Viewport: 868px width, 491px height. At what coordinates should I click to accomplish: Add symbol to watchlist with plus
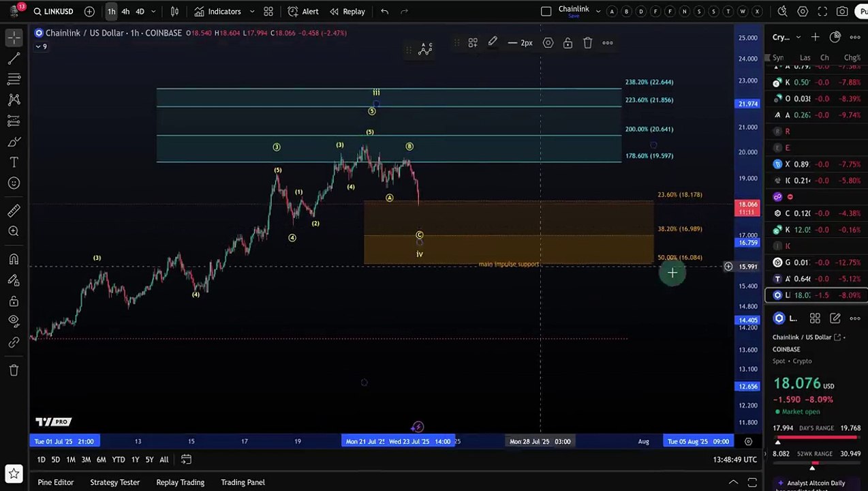point(816,37)
